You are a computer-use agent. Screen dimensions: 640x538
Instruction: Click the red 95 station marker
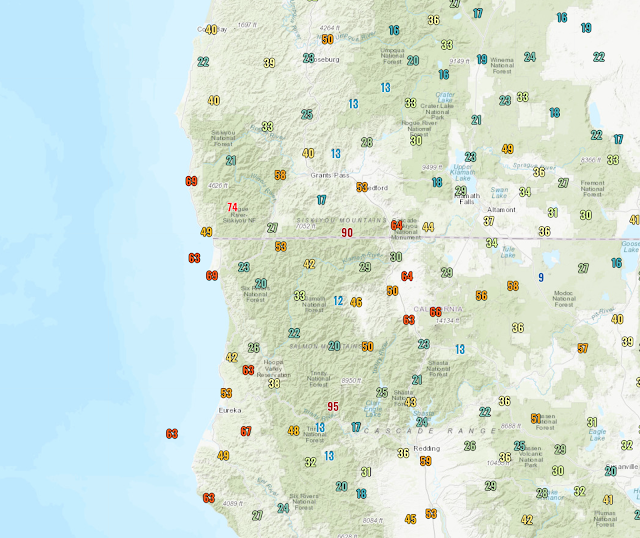pyautogui.click(x=333, y=406)
